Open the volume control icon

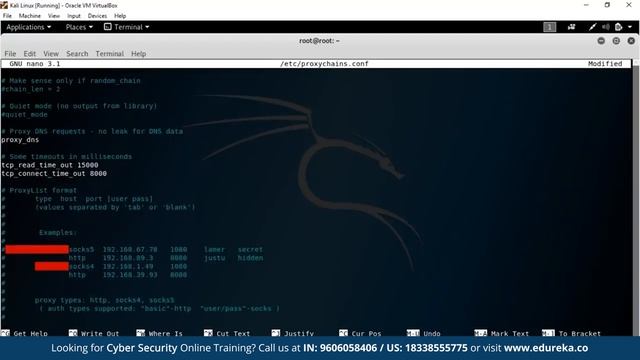click(x=606, y=27)
